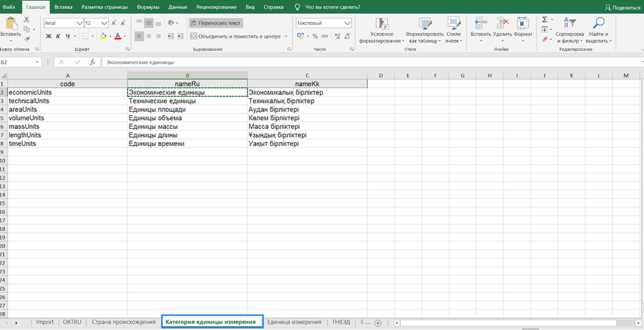The image size is (644, 330).
Task: Open Условное форматирование menu
Action: (x=382, y=30)
